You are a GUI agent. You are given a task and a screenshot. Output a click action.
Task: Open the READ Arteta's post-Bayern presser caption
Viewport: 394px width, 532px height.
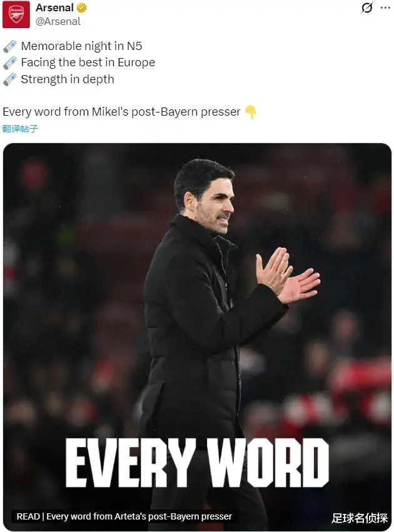[x=124, y=516]
